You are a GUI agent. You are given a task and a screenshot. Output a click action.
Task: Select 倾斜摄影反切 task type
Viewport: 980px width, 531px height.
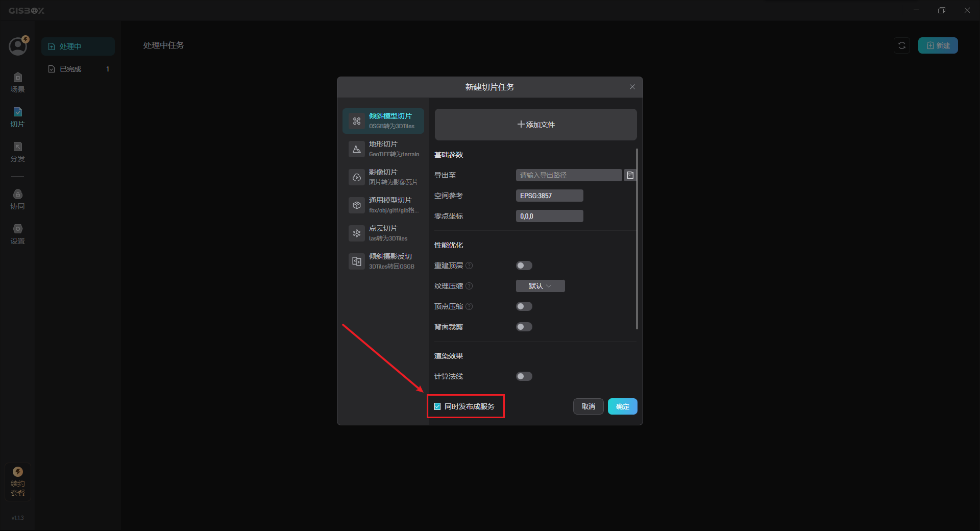click(383, 261)
